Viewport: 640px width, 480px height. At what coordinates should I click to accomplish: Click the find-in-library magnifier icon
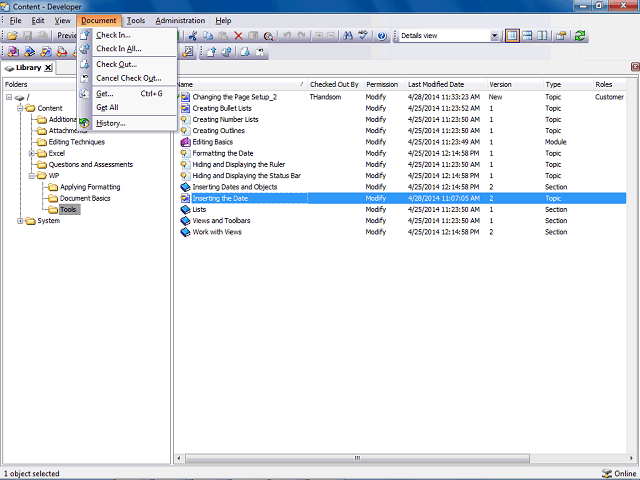click(268, 36)
